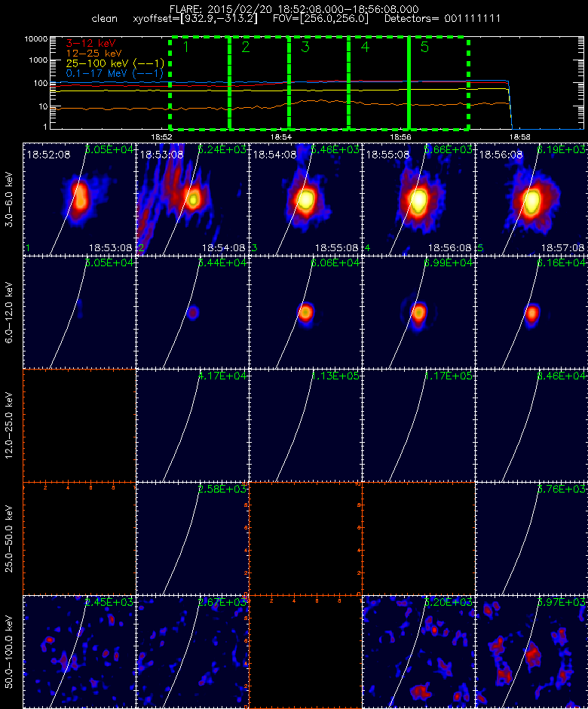Click the 18:54 time axis label

click(280, 137)
